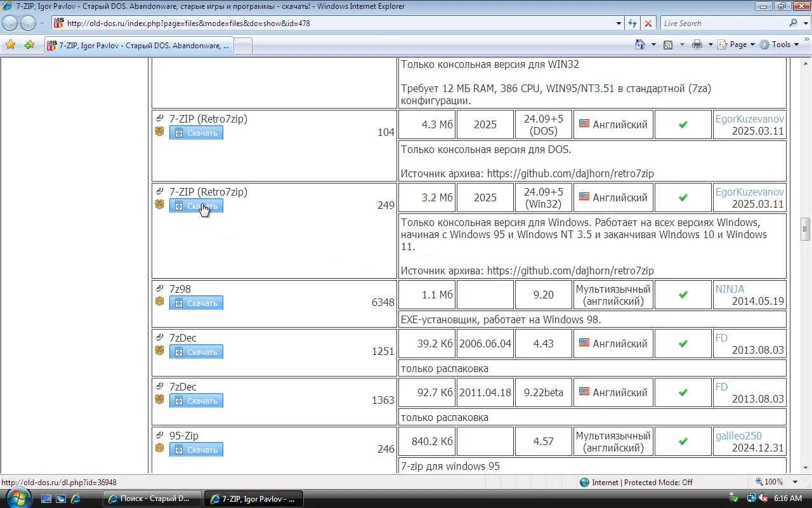812x508 pixels.
Task: Click the Live Search magnifier icon
Action: click(x=794, y=23)
